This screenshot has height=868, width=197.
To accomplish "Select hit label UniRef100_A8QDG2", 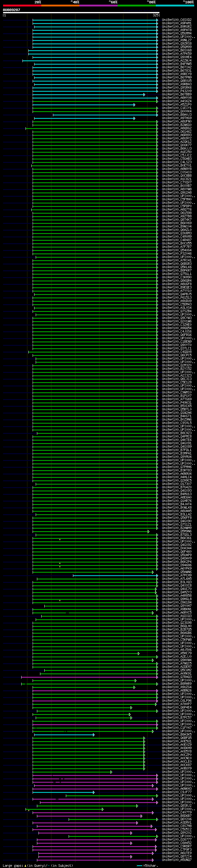I will pyautogui.click(x=176, y=128).
